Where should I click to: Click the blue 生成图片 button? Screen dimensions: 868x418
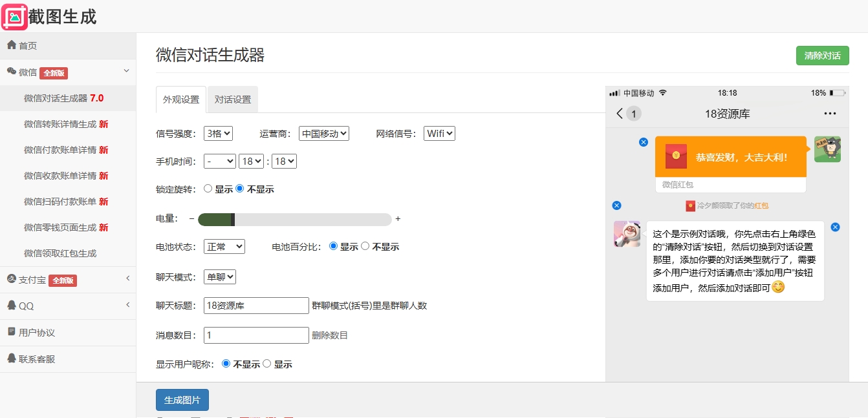click(x=182, y=400)
